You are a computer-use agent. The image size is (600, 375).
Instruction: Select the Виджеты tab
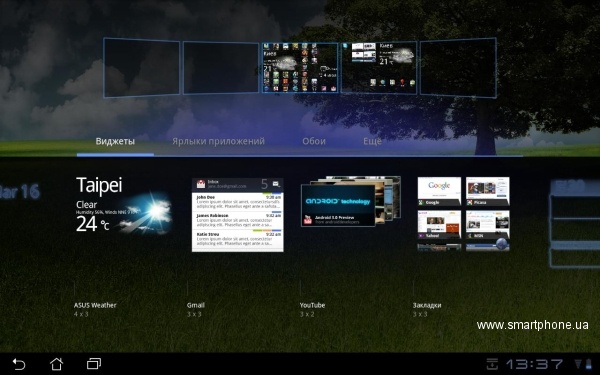tap(115, 141)
